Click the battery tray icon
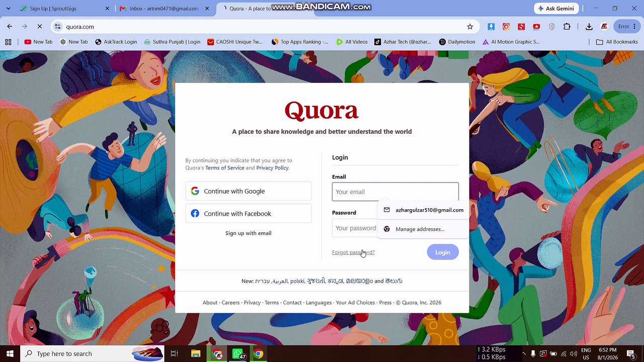Screen dimensions: 644x362 pyautogui.click(x=553, y=354)
